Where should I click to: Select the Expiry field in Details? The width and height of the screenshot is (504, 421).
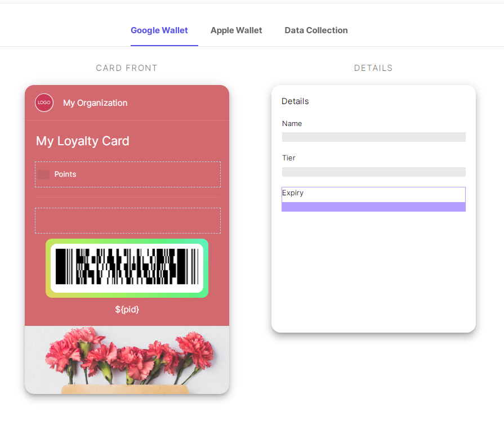(373, 199)
